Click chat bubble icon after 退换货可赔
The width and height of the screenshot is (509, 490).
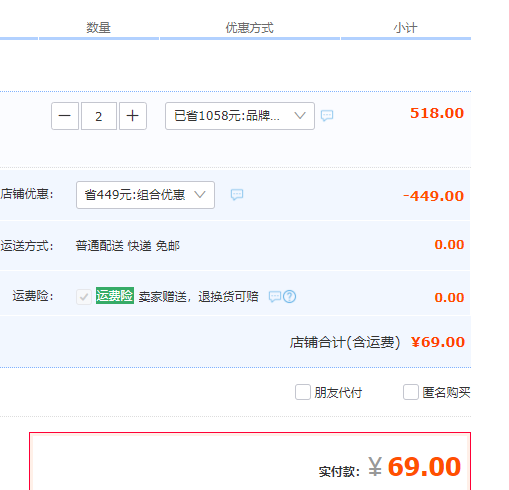(275, 297)
